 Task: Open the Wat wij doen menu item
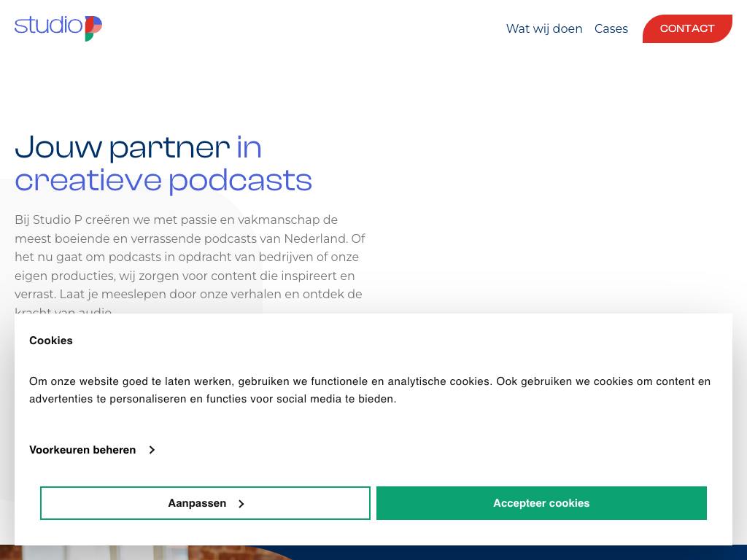pyautogui.click(x=544, y=28)
